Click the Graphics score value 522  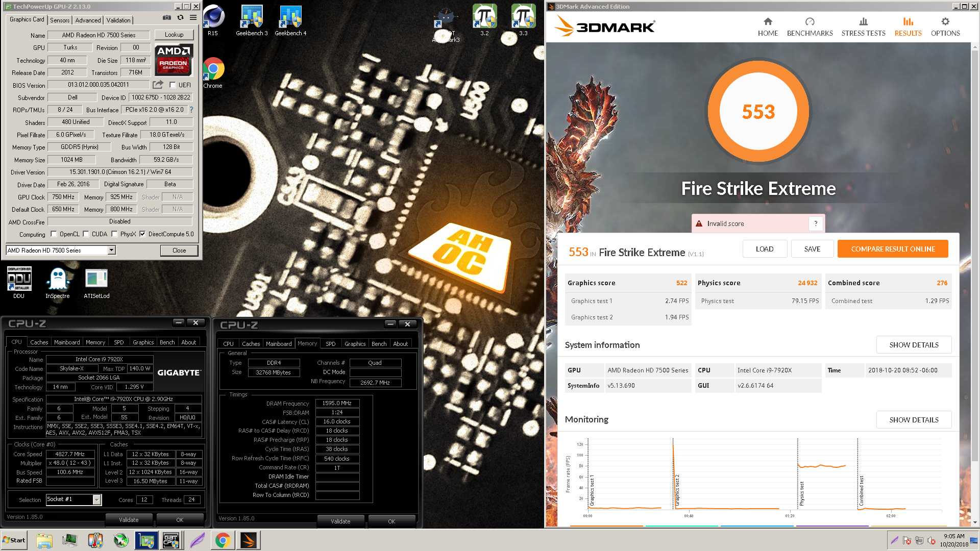click(681, 283)
